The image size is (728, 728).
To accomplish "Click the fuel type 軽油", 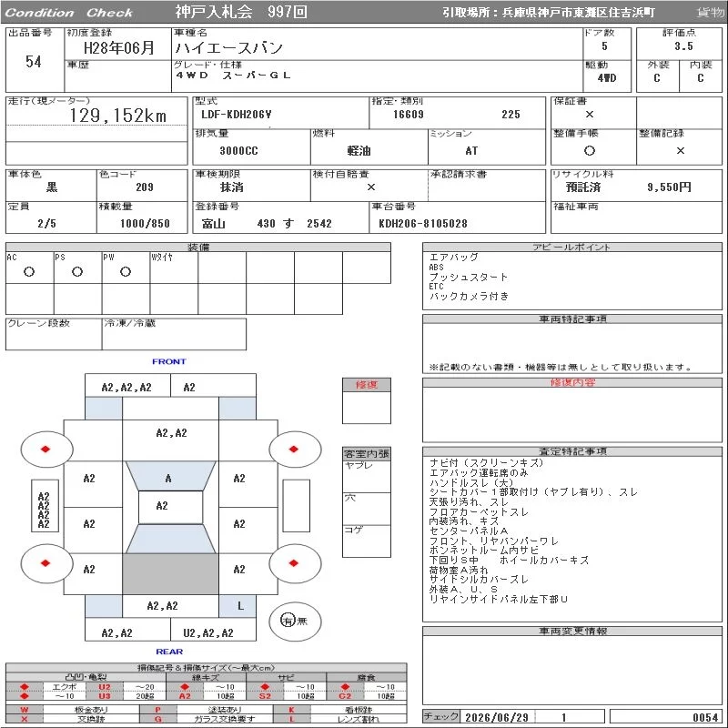I will (359, 151).
